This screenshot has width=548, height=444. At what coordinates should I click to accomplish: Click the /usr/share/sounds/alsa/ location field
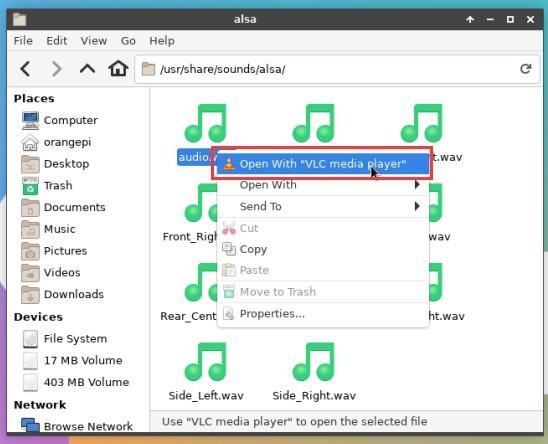point(329,69)
